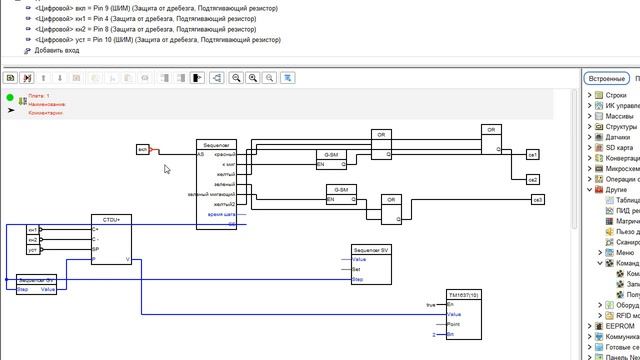Select the Сканирование block tree item

tap(628, 242)
